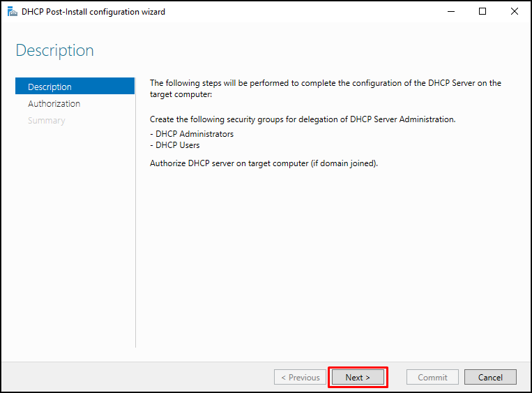This screenshot has height=393, width=532.
Task: Click the Create the following security groups sentence
Action: coord(303,119)
